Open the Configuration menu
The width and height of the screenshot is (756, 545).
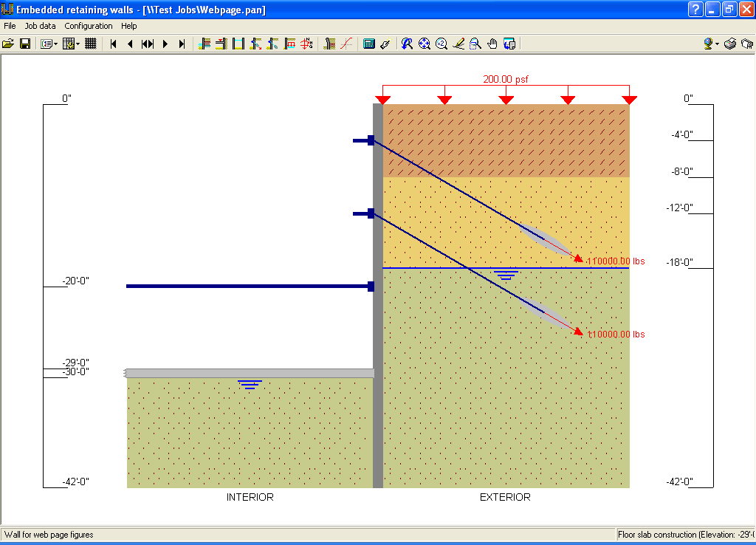point(88,26)
